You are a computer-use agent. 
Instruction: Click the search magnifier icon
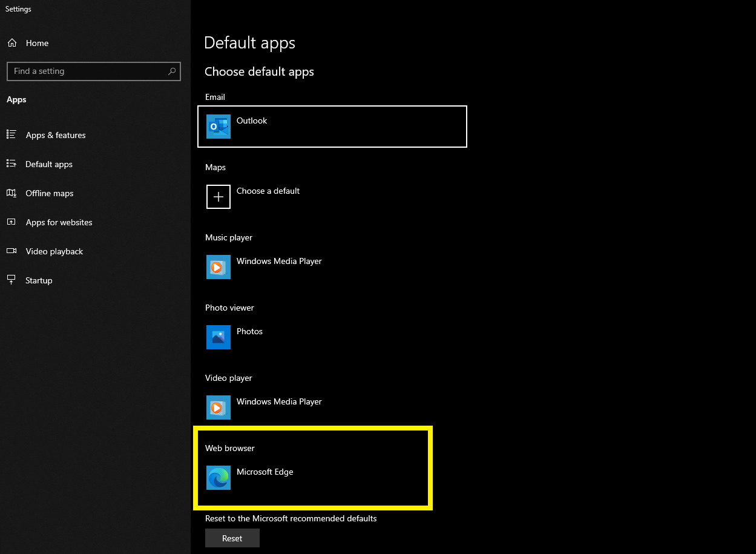point(172,71)
